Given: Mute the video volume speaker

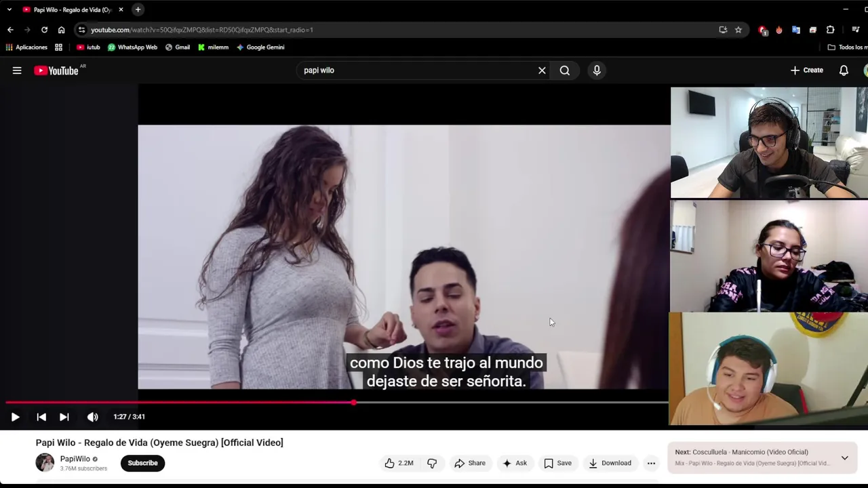Looking at the screenshot, I should click(x=93, y=417).
